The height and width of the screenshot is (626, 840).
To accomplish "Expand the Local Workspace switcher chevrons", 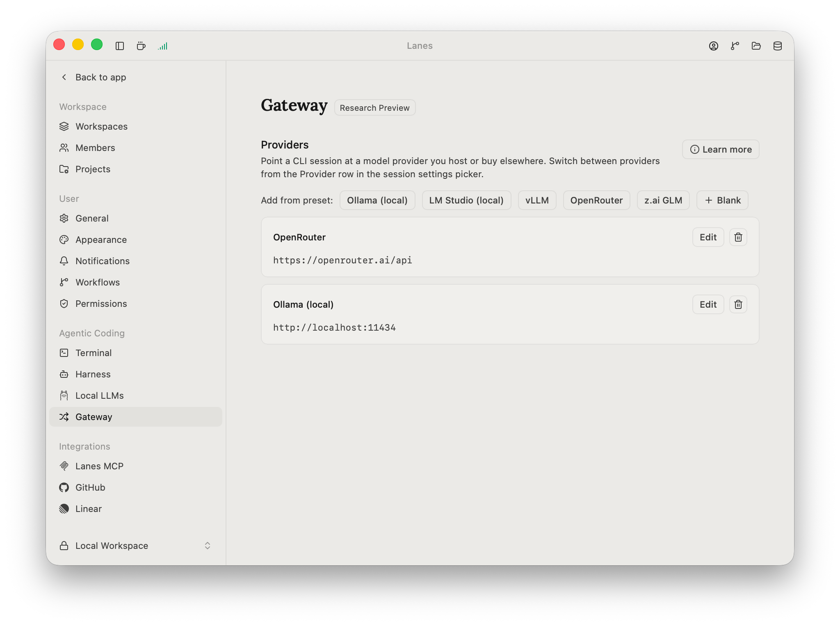I will (x=208, y=546).
